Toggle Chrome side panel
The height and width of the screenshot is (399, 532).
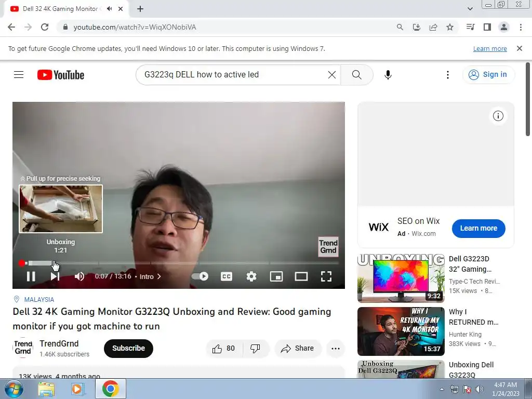pos(487,27)
